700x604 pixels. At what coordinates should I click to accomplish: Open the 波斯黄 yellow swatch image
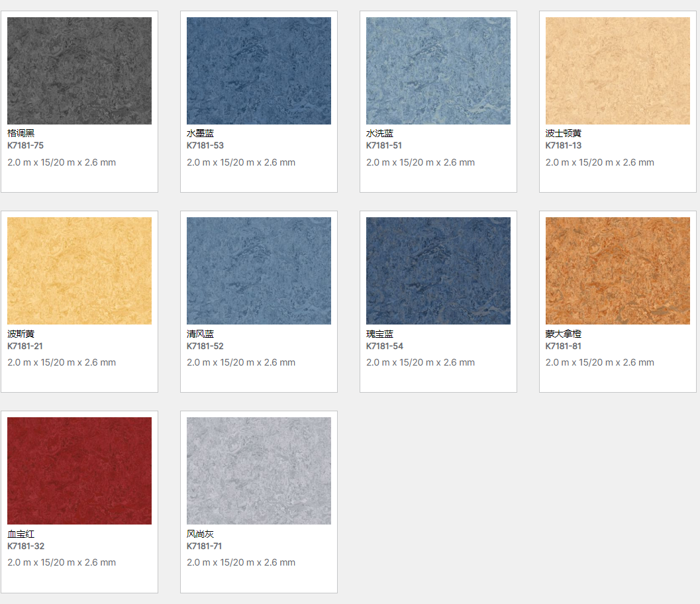tap(79, 271)
